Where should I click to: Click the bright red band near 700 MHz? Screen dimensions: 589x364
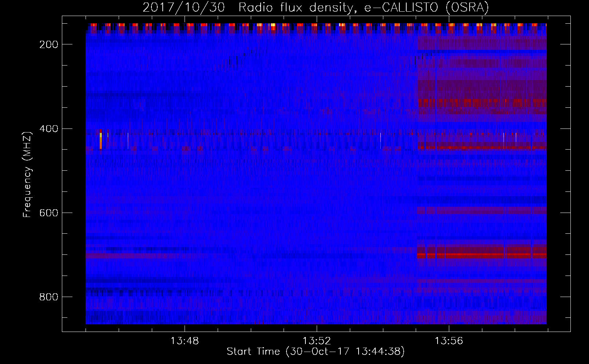pyautogui.click(x=482, y=256)
